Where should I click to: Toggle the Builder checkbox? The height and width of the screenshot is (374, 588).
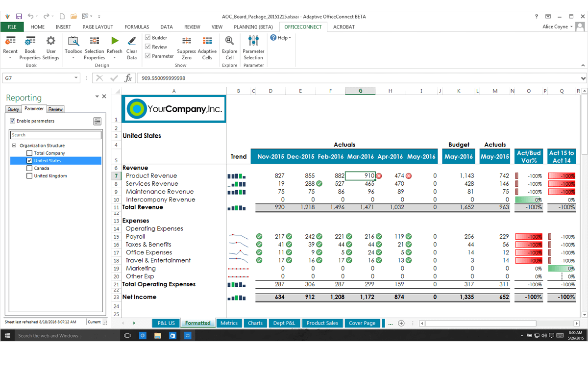(148, 38)
